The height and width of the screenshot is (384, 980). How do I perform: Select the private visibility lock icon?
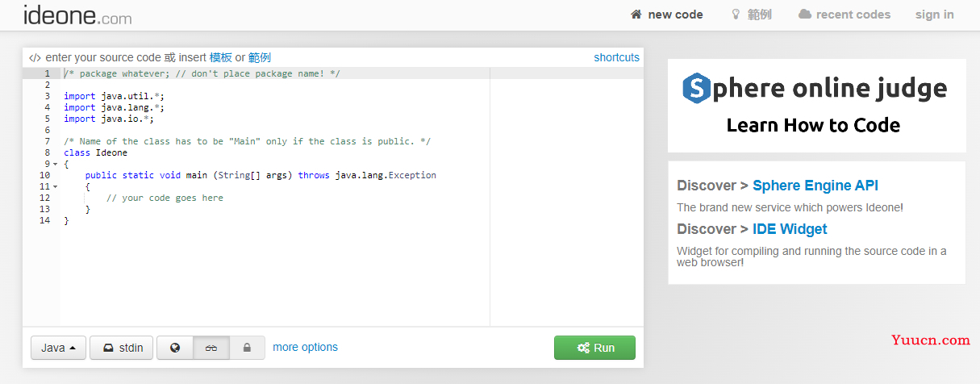click(x=247, y=348)
